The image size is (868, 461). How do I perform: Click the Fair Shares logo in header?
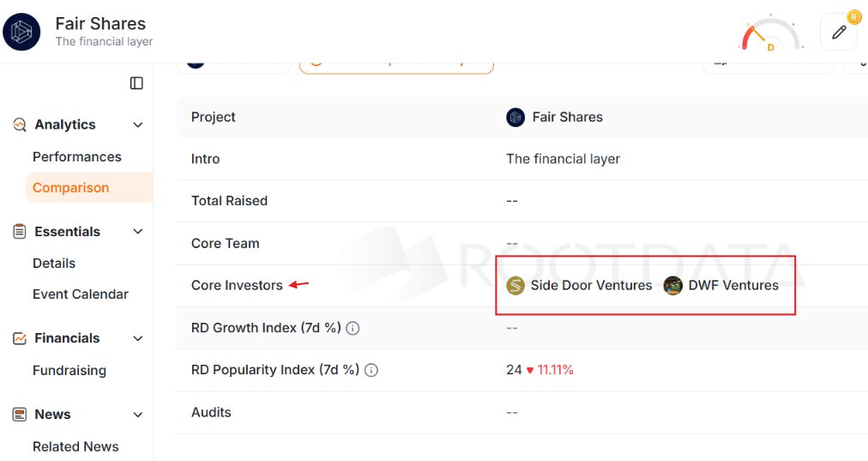coord(21,32)
